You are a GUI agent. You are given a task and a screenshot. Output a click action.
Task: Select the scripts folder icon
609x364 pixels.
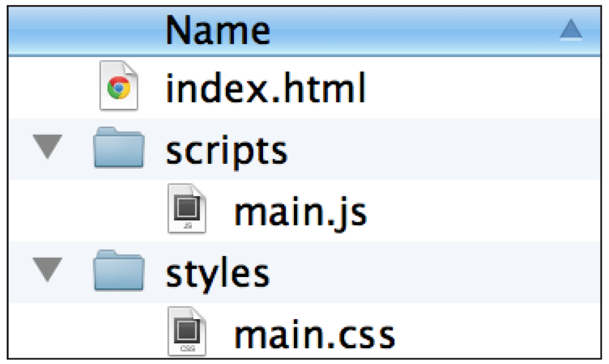(119, 147)
